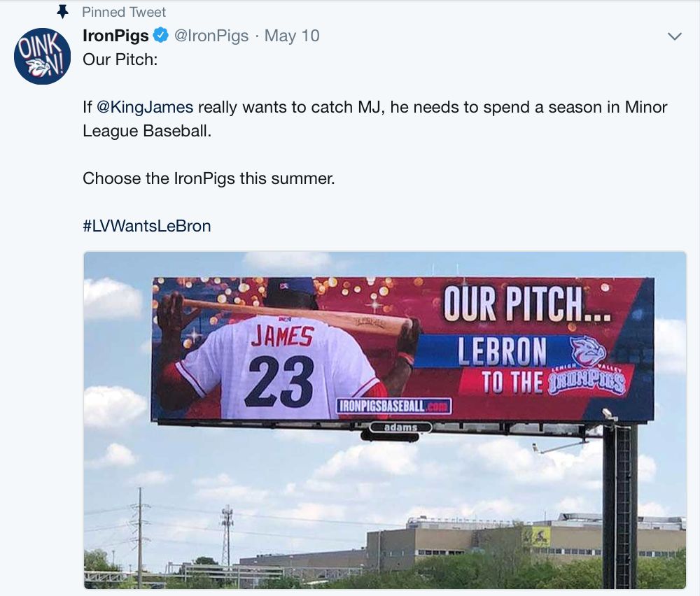This screenshot has width=700, height=596.
Task: Click the pin icon above the tweet
Action: (64, 12)
